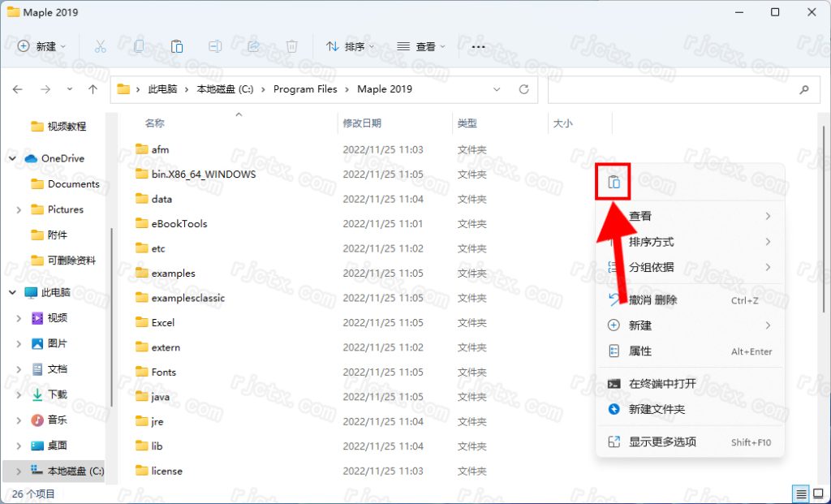The height and width of the screenshot is (504, 831).
Task: Select the bin.X86_64_WINDOWS folder
Action: [x=203, y=174]
